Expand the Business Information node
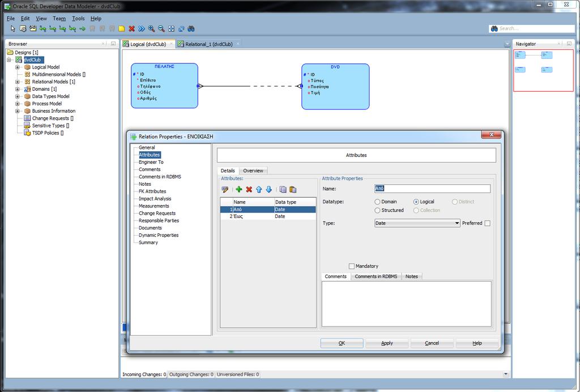 coord(18,111)
